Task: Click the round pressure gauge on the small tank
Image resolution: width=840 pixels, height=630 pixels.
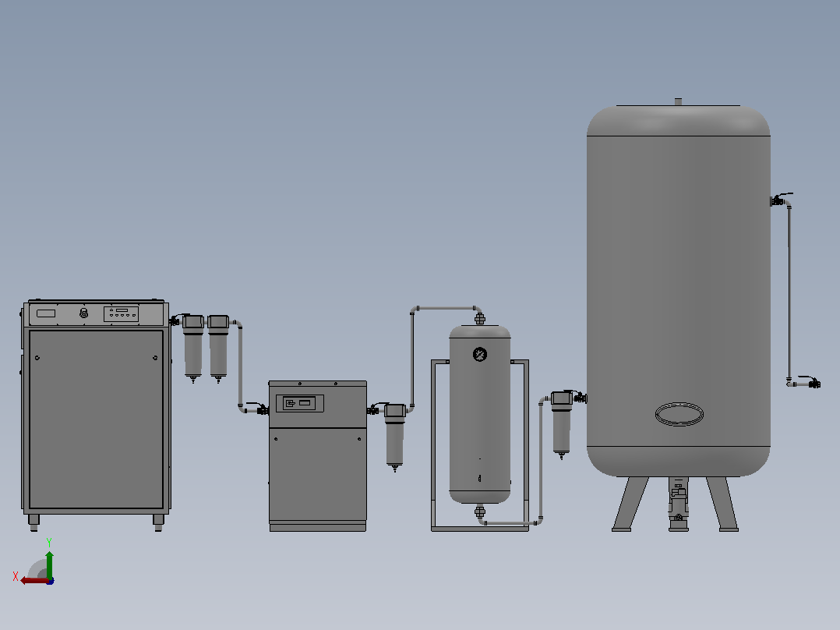Action: click(480, 354)
